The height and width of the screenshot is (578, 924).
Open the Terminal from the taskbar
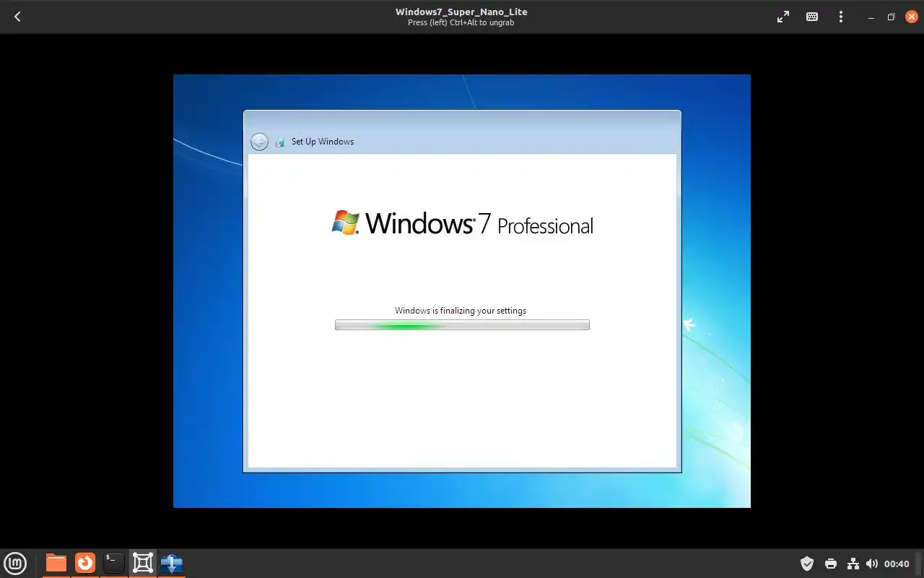click(x=114, y=563)
